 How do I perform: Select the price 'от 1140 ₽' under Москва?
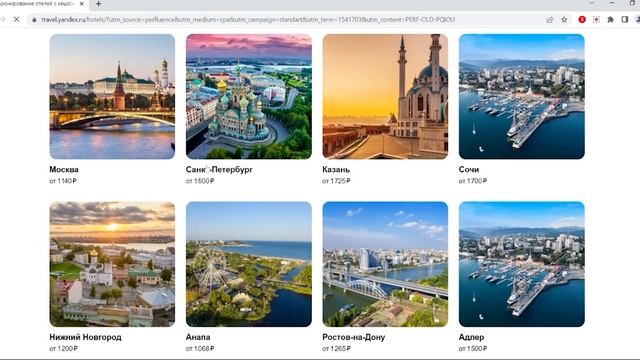(x=63, y=181)
